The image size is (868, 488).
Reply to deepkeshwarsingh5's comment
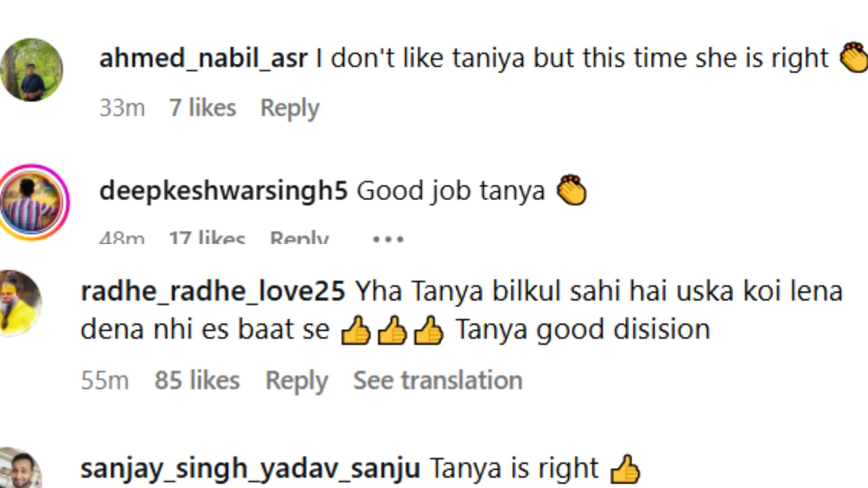click(299, 238)
